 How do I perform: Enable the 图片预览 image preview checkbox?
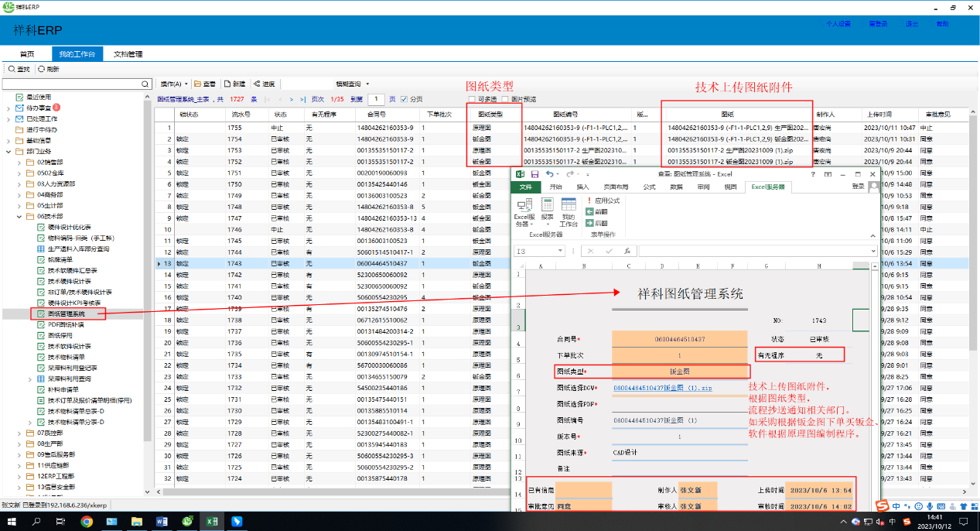pos(505,99)
